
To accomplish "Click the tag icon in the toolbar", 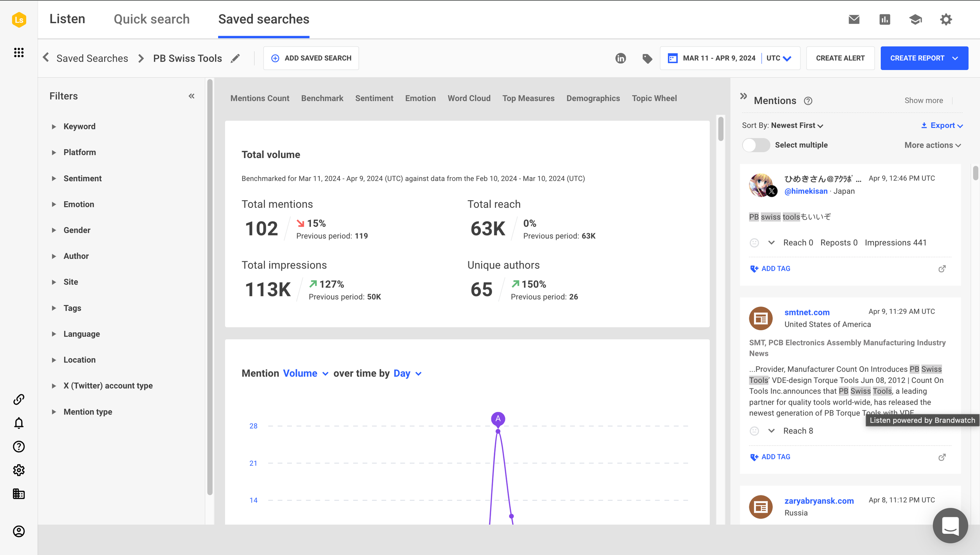I will pos(647,59).
